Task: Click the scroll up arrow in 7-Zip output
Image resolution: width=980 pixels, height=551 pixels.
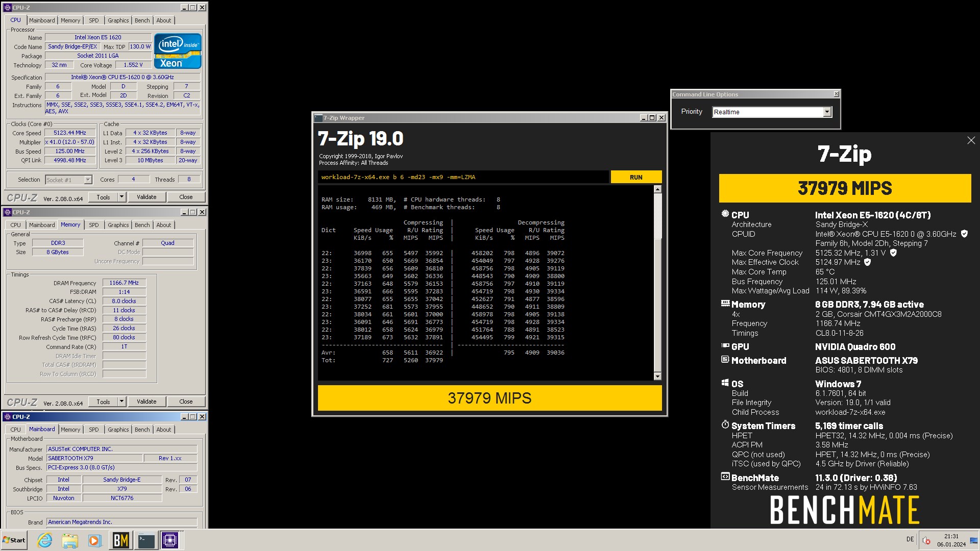Action: tap(657, 189)
